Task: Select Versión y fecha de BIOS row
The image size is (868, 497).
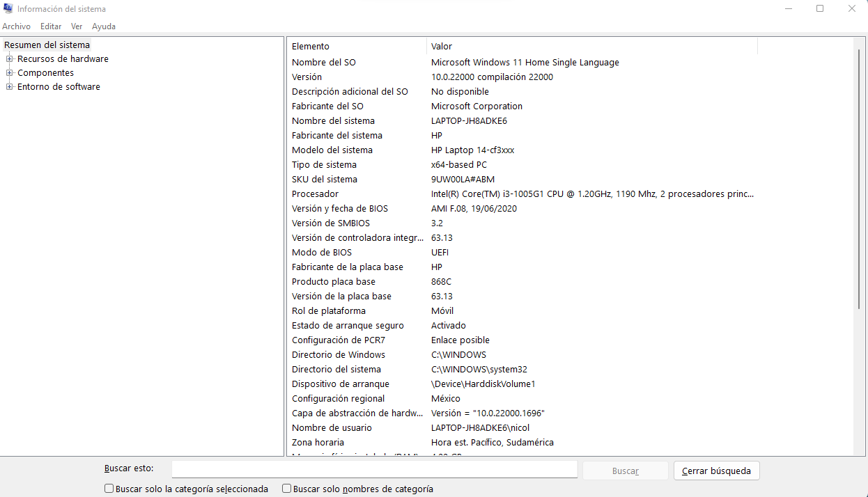Action: coord(522,209)
